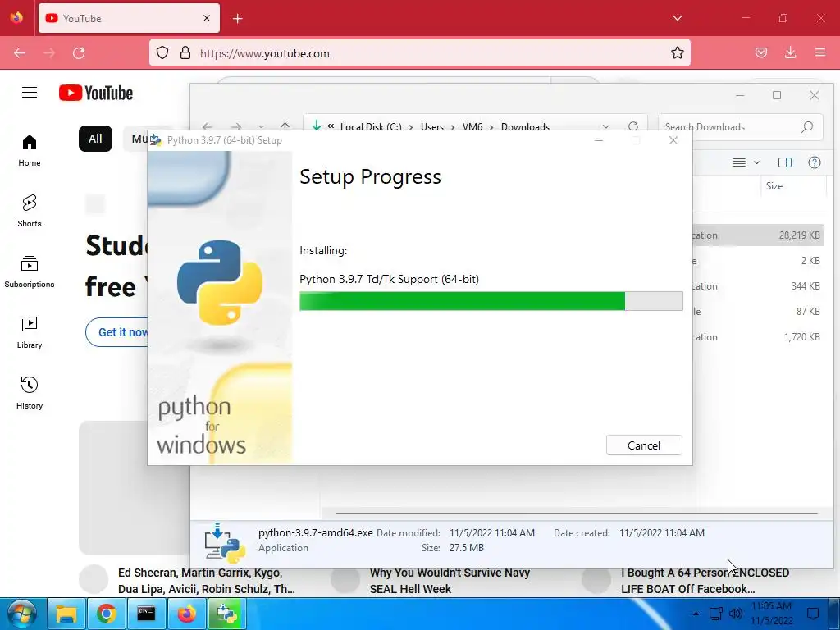
Task: Open a new Firefox tab
Action: click(238, 19)
